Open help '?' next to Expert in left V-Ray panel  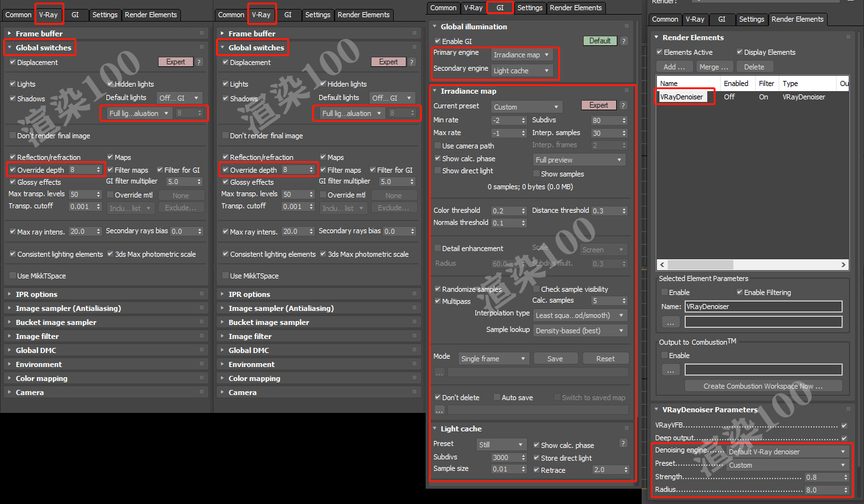coord(199,62)
